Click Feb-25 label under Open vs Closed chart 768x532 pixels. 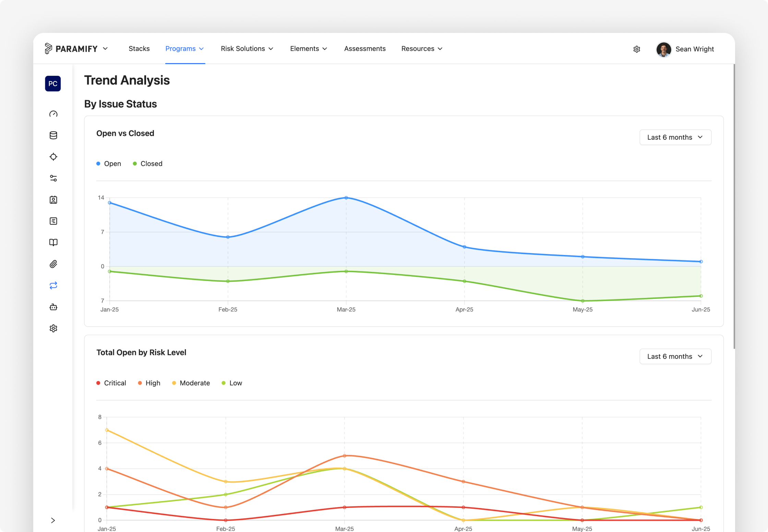click(228, 310)
